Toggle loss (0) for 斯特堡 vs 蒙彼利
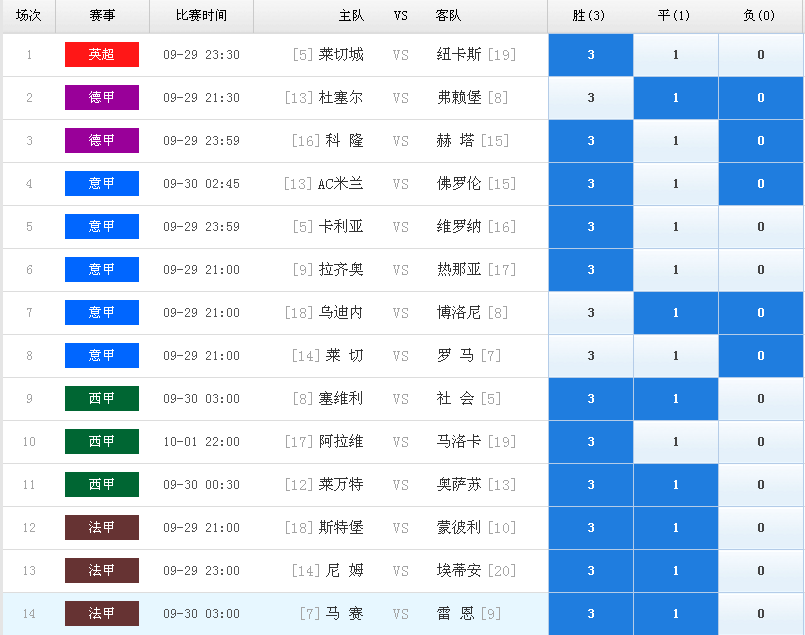 pyautogui.click(x=761, y=528)
